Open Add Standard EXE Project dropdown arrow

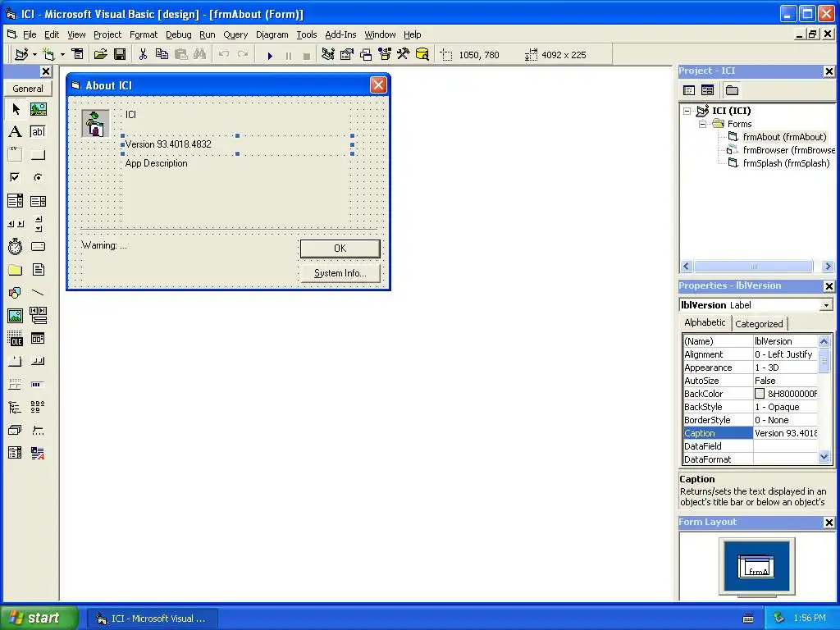click(34, 54)
